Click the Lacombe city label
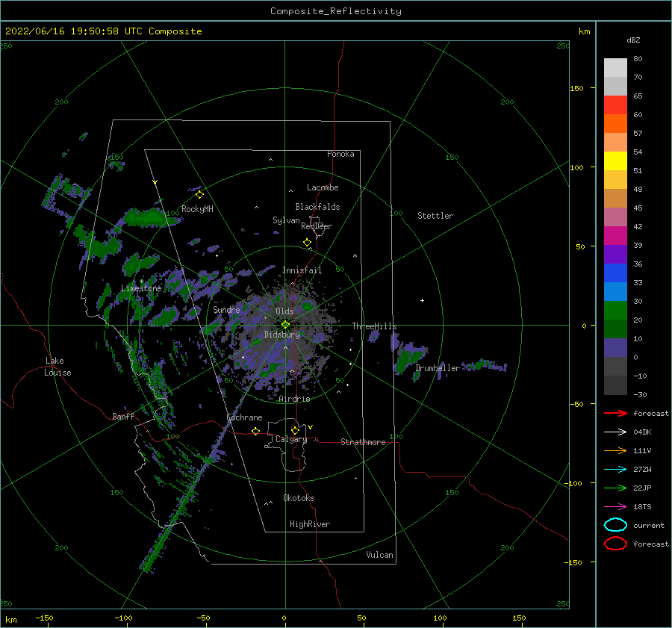672x628 pixels. pyautogui.click(x=323, y=187)
